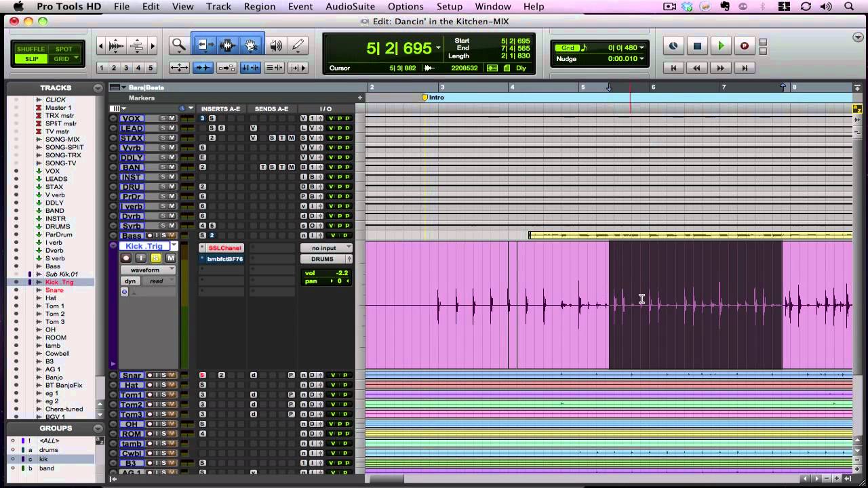
Task: Open the AudioSuite menu
Action: pos(351,6)
